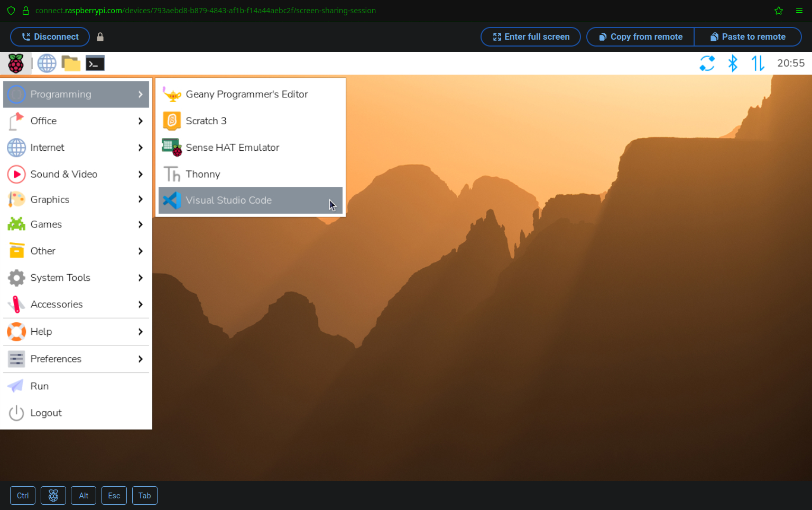This screenshot has height=510, width=812.
Task: Select Logout from the main menu
Action: (46, 413)
